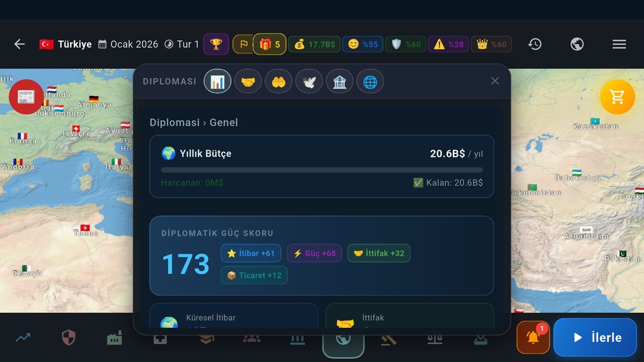
Task: Open the notification bell with 1 alert
Action: pos(533,337)
